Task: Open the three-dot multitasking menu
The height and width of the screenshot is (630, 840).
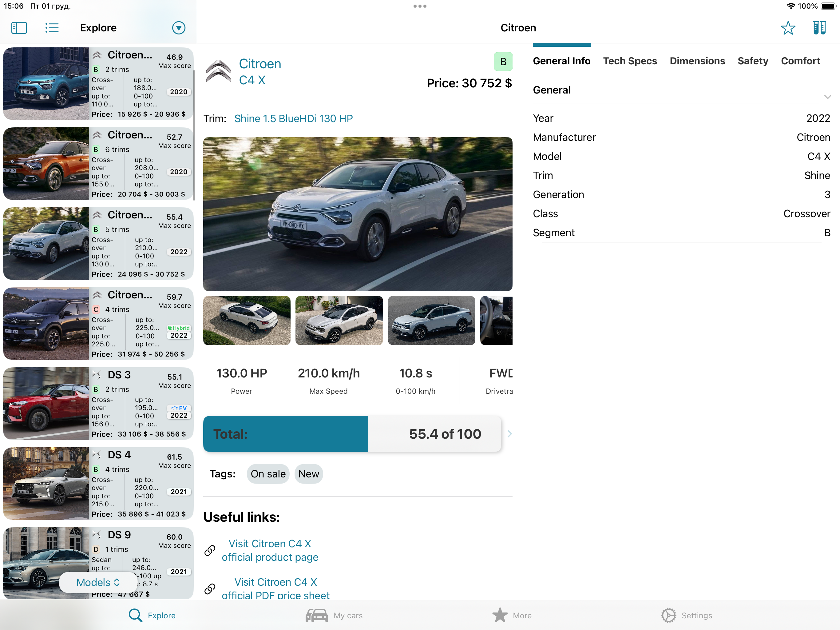Action: click(420, 6)
